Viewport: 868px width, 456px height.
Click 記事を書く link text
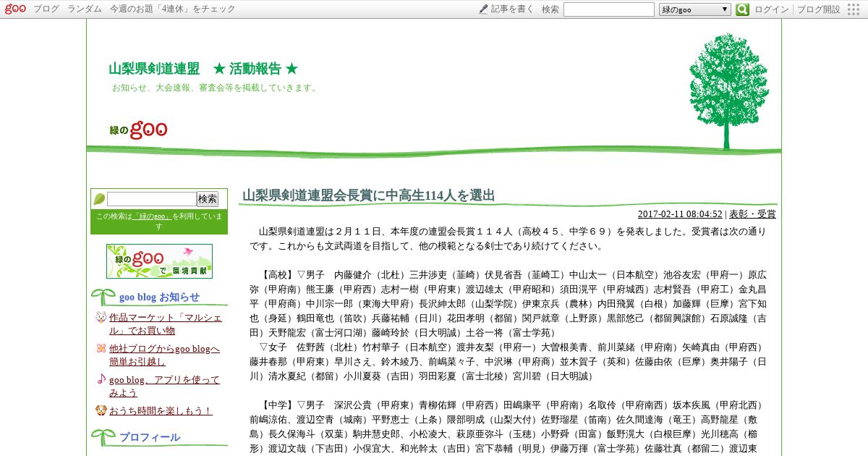point(512,9)
